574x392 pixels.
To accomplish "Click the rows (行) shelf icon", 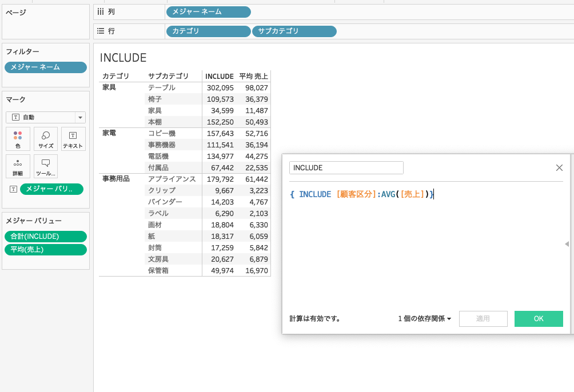I will pyautogui.click(x=101, y=31).
